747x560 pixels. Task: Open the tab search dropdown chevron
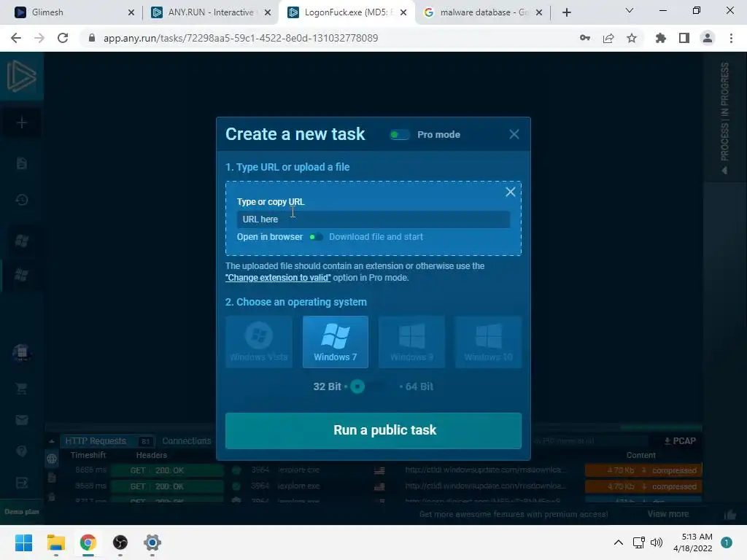[630, 10]
